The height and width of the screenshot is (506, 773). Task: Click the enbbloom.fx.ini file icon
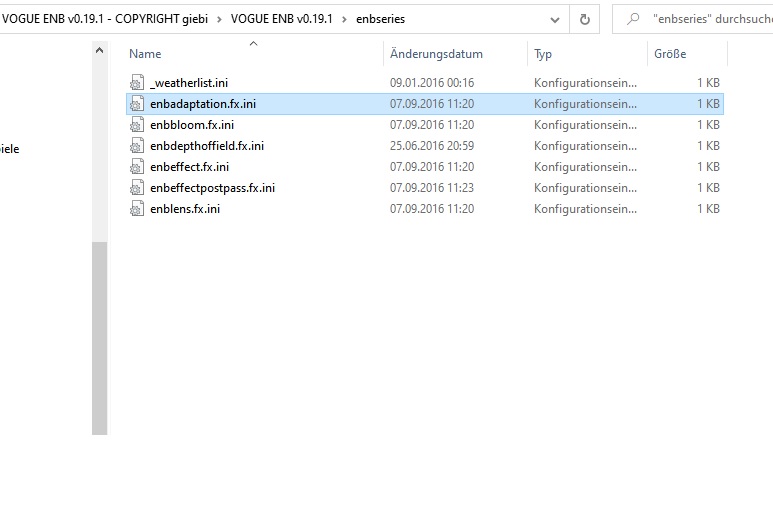pos(137,125)
